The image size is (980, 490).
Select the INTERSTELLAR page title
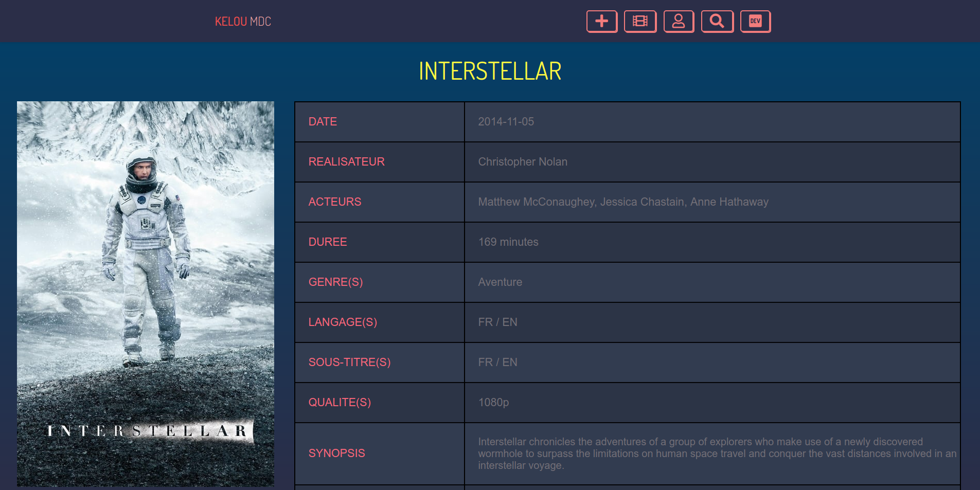point(490,71)
